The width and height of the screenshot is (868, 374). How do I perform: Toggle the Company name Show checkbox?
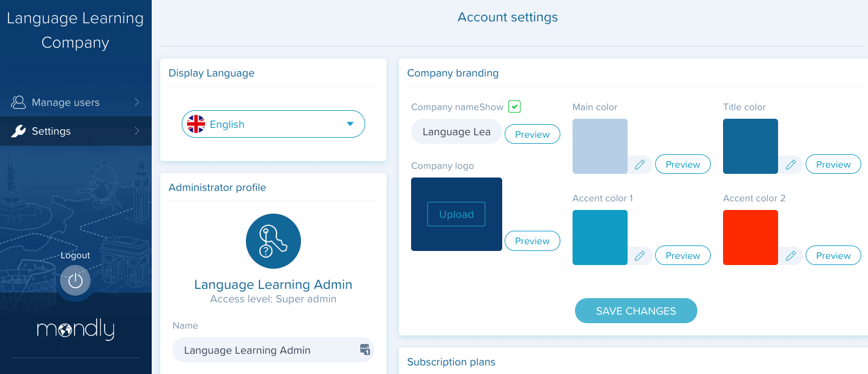click(515, 107)
